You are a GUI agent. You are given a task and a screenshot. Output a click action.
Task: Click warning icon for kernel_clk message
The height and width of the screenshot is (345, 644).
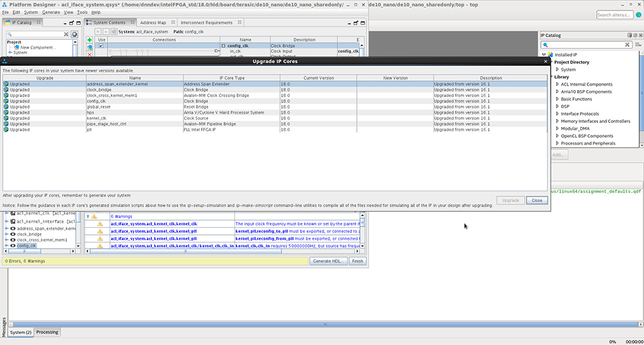click(x=100, y=224)
